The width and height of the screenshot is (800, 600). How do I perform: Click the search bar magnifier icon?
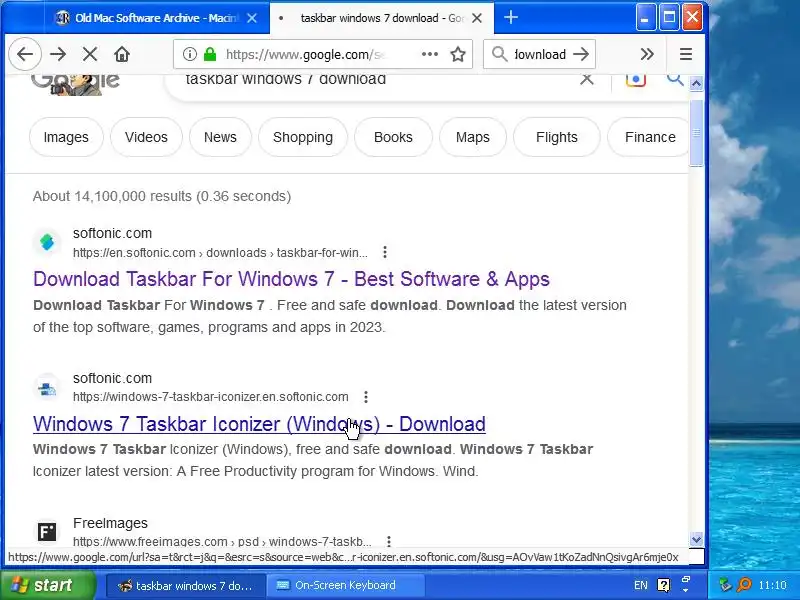point(499,54)
